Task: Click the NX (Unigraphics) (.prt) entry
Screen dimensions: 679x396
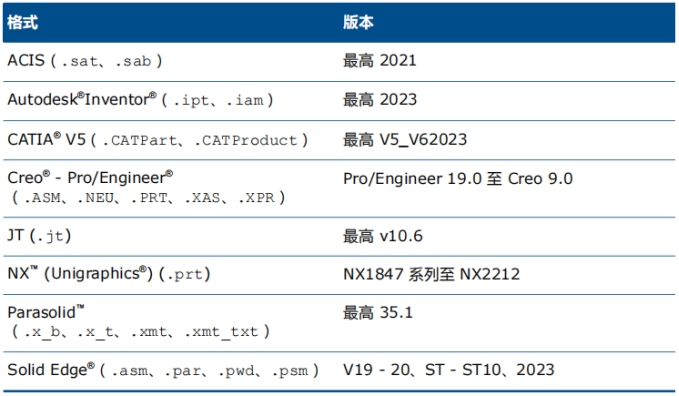Action: pos(109,274)
